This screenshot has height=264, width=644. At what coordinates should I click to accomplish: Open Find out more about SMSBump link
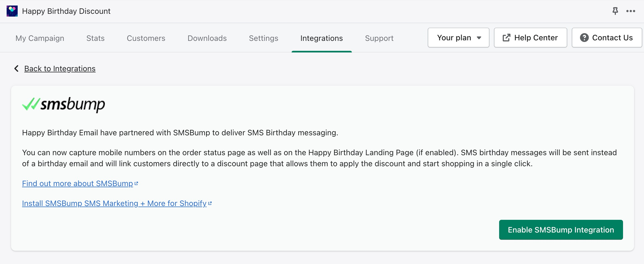(x=78, y=183)
